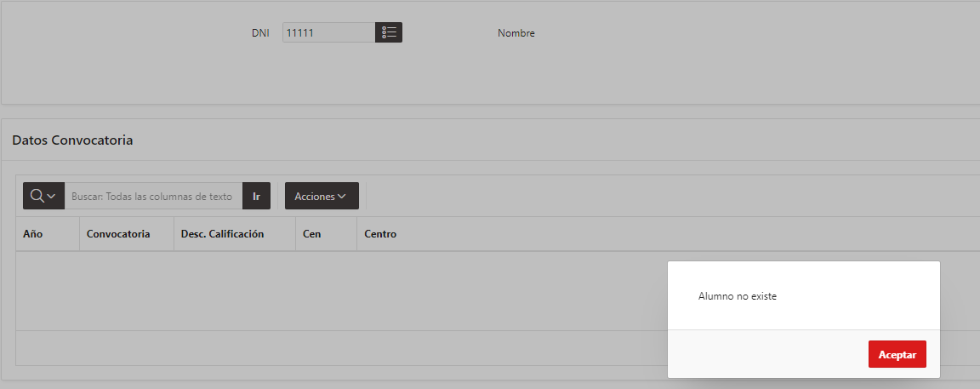Focus the DNI field containing 11111
This screenshot has height=389, width=980.
tap(328, 32)
